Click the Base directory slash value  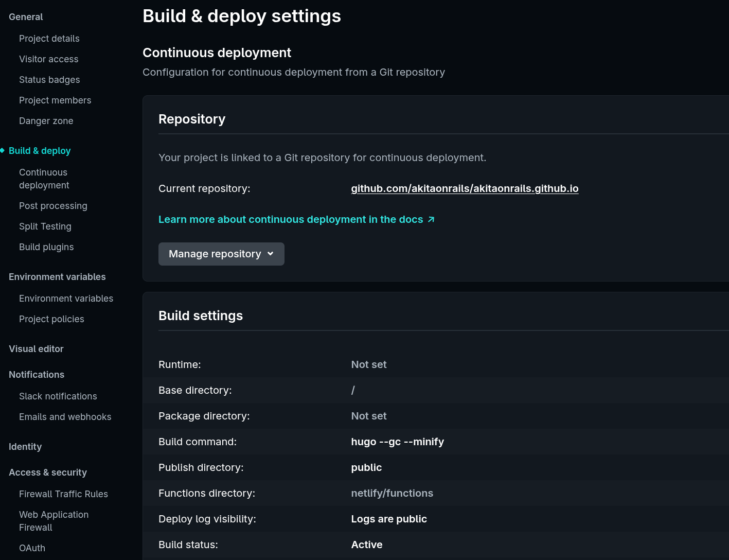pos(353,390)
